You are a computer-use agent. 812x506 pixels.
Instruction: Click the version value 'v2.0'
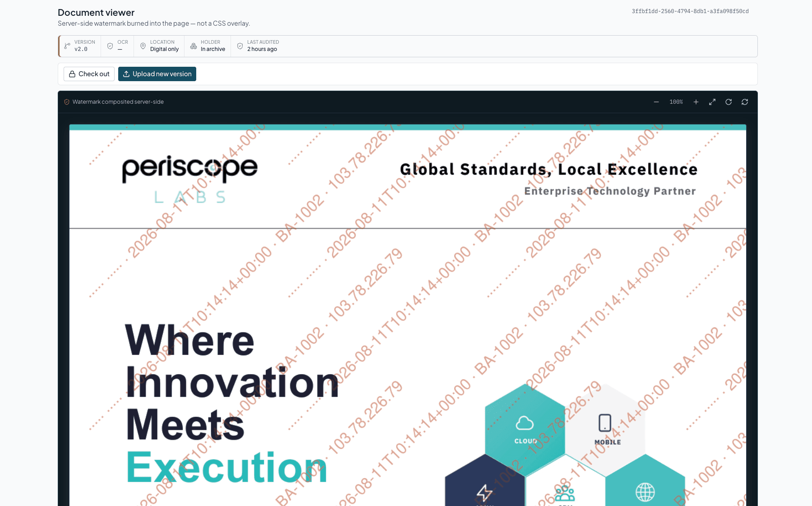pyautogui.click(x=81, y=49)
